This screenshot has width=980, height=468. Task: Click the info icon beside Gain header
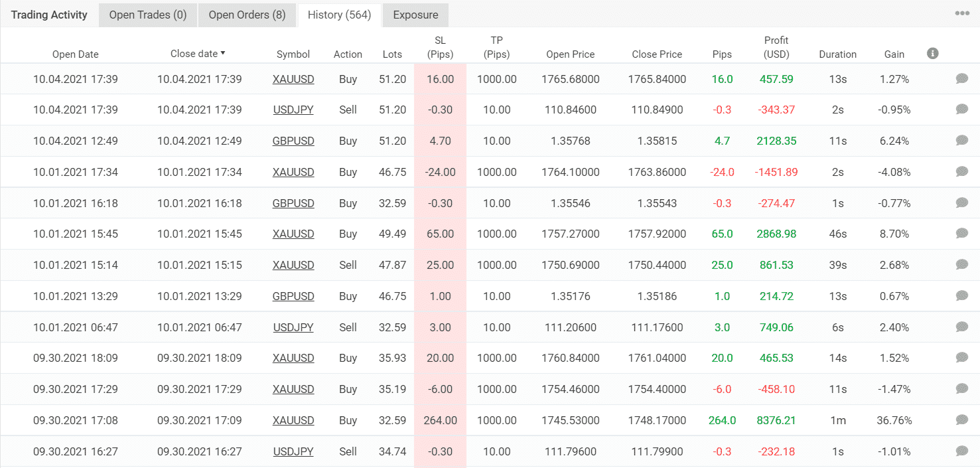(x=932, y=53)
